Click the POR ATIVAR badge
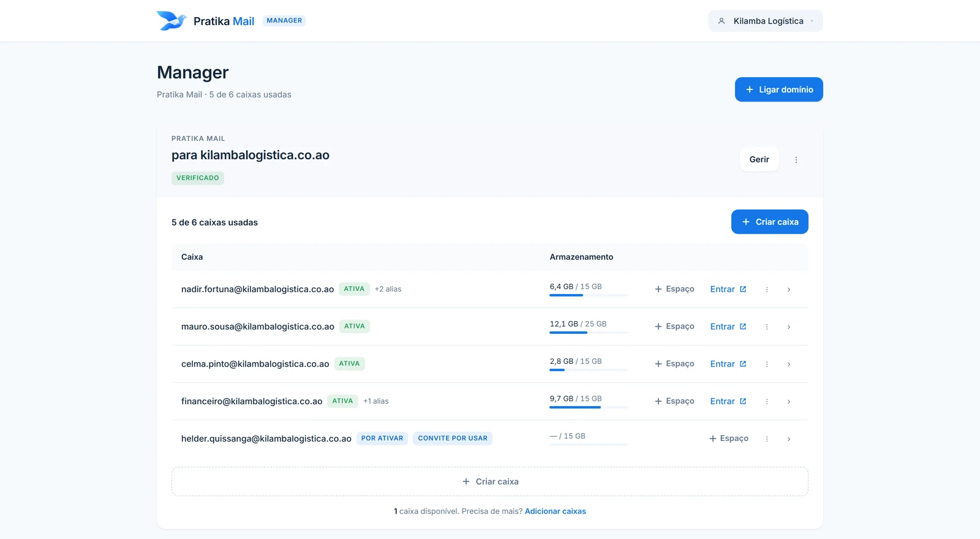 pos(382,439)
